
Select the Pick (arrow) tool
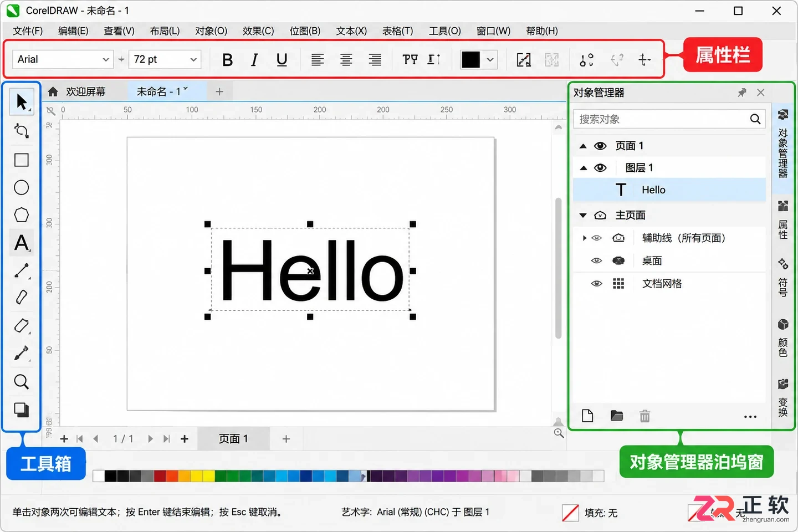point(22,102)
